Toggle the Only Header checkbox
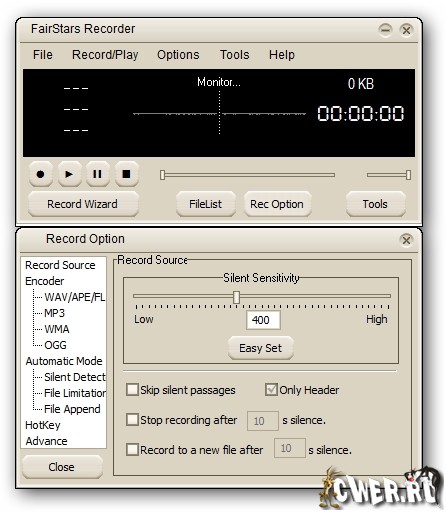Screen dimensions: 446x512 click(x=271, y=389)
